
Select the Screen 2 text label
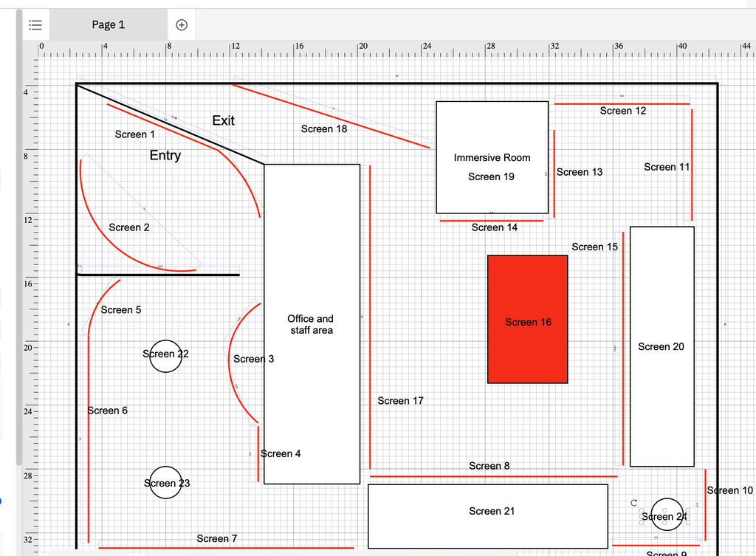[129, 227]
